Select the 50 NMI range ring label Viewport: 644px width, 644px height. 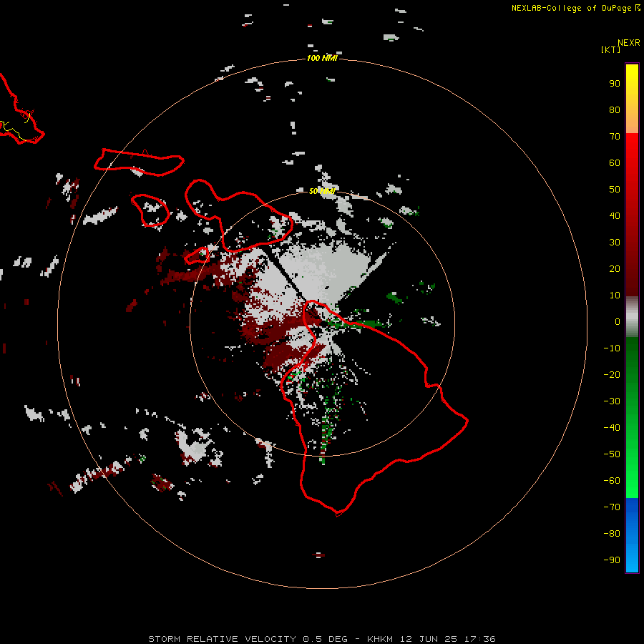tap(322, 191)
